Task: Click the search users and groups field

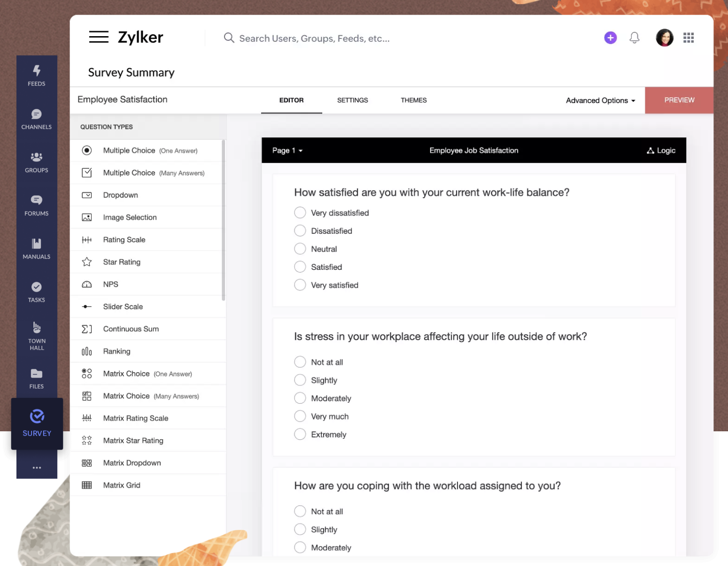Action: [314, 38]
